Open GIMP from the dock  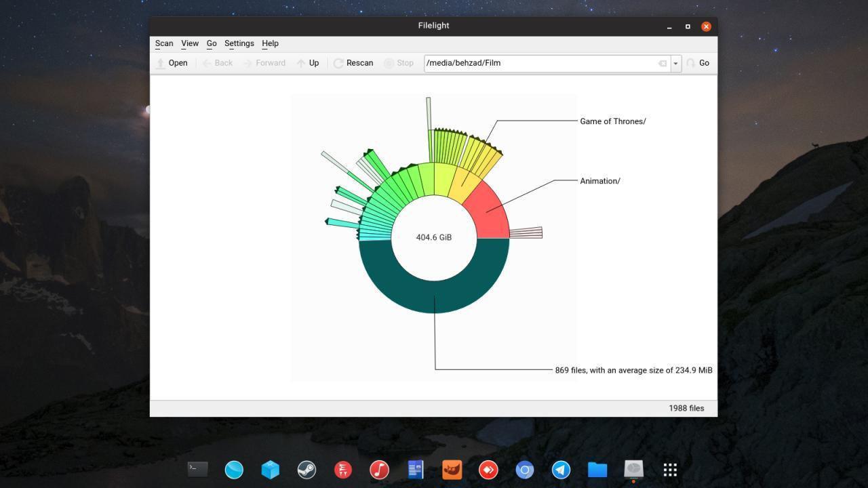[x=452, y=469]
